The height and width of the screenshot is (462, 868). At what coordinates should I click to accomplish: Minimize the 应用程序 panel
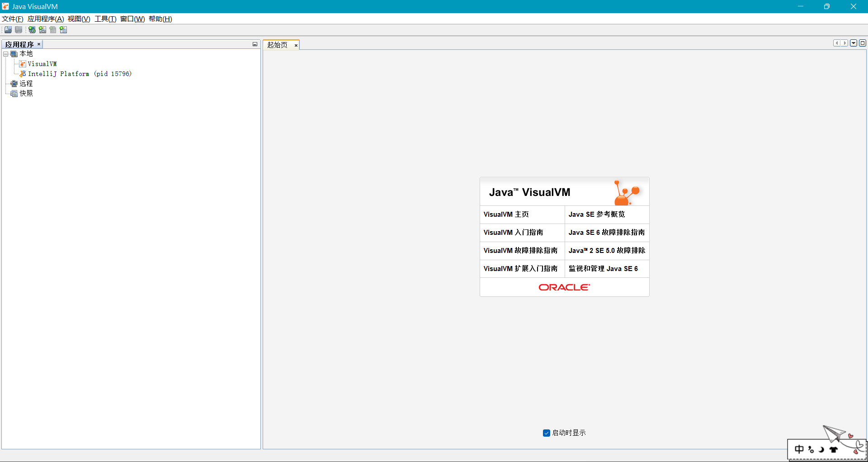(x=255, y=44)
